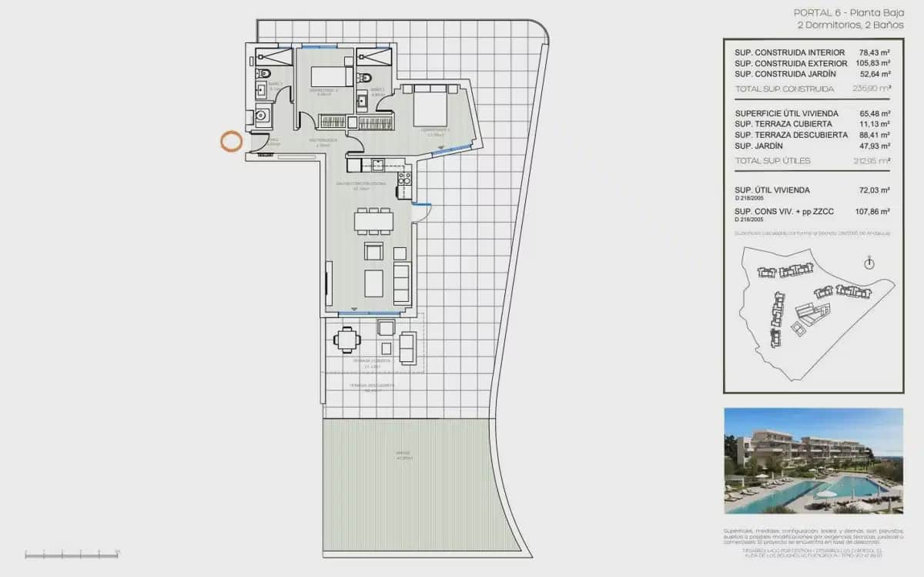Screen dimensions: 924x577
Task: Click the double bed in the master bedroom
Action: click(x=431, y=106)
